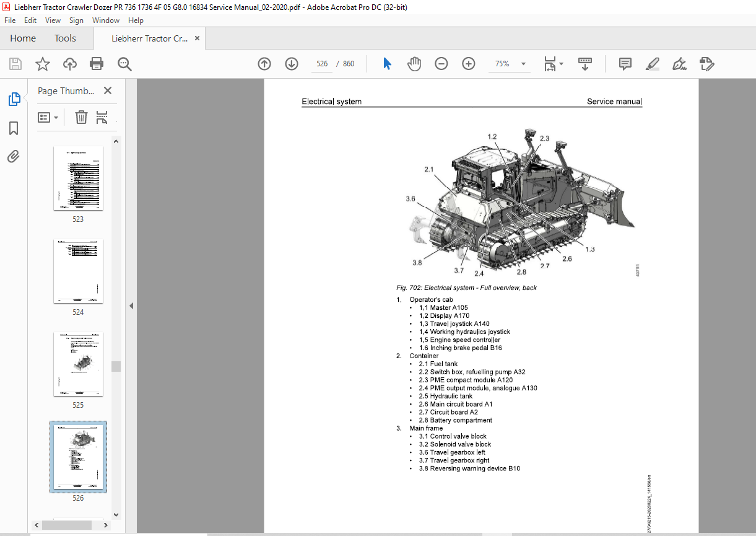Click '2.8 Battery compartment' line
This screenshot has height=536, width=756.
455,420
